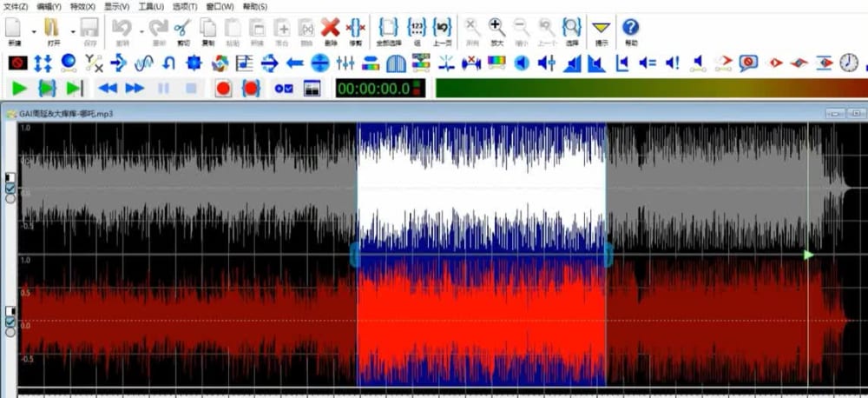The image size is (868, 398).
Task: Click the scissors 剪切 cut icon
Action: click(182, 28)
